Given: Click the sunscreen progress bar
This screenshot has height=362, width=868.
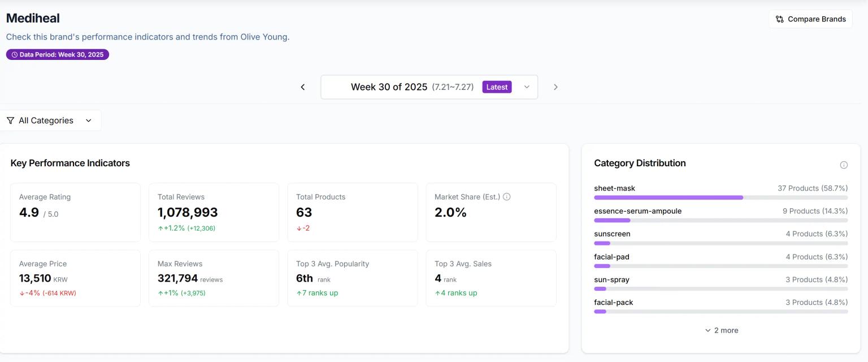Looking at the screenshot, I should (x=721, y=243).
